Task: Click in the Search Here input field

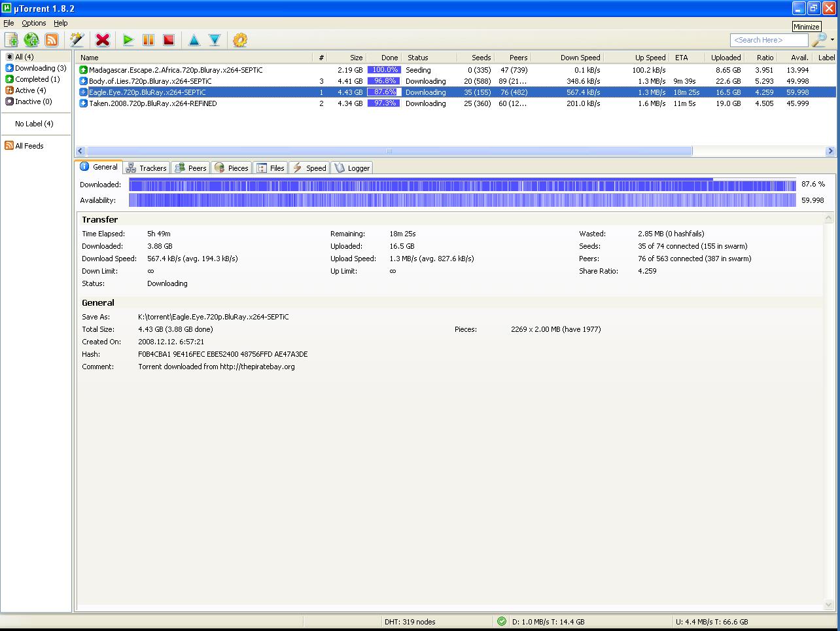Action: click(x=769, y=40)
